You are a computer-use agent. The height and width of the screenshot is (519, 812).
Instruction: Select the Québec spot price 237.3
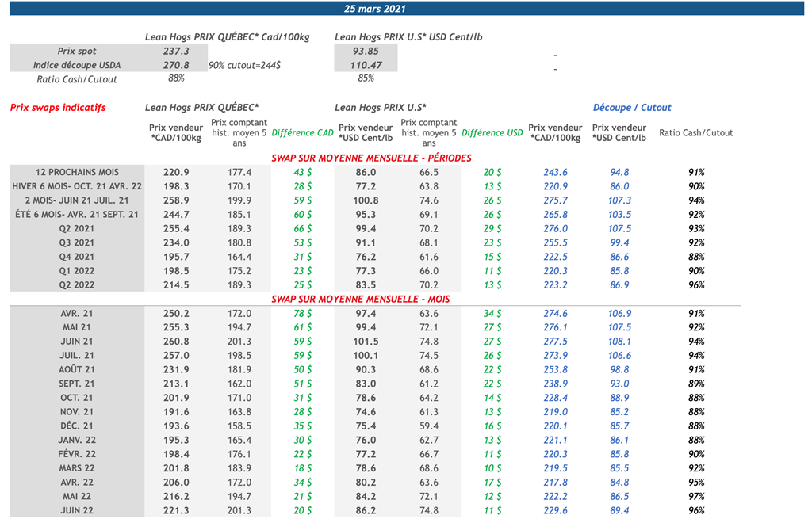pyautogui.click(x=176, y=52)
